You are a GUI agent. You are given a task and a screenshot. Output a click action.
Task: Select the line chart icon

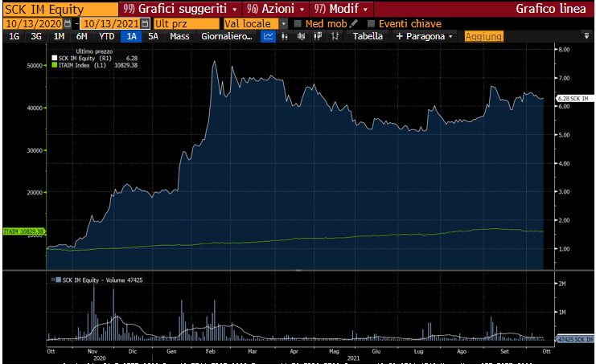[268, 36]
